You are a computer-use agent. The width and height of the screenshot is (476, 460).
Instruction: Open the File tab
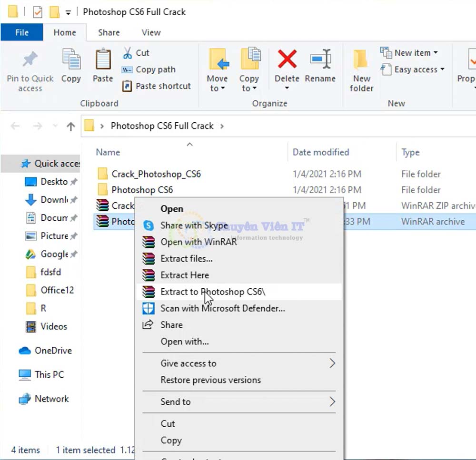22,32
